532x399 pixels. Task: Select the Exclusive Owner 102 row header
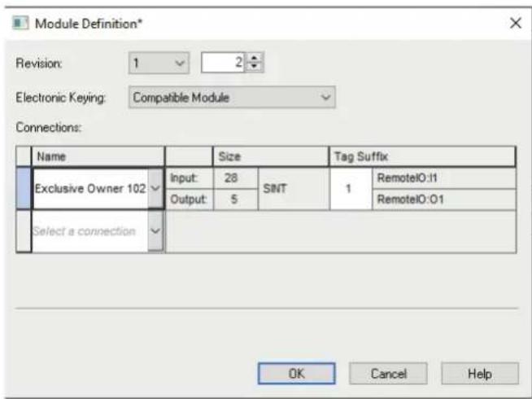tap(24, 188)
